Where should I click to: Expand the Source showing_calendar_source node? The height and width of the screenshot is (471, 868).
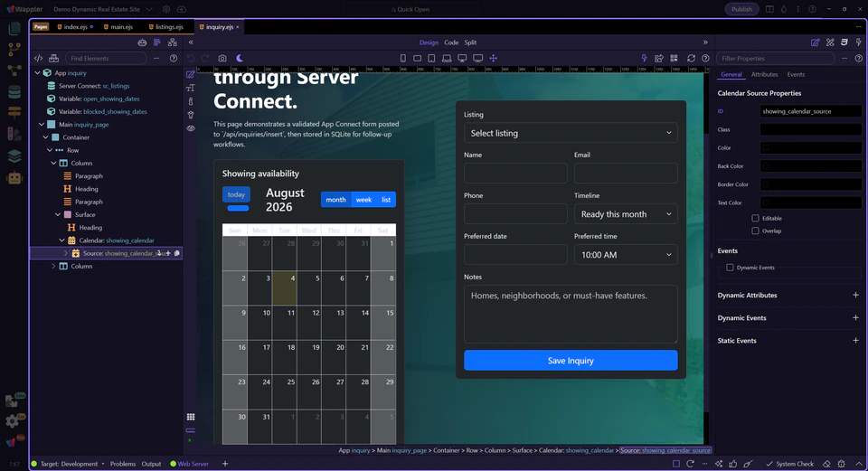(66, 253)
